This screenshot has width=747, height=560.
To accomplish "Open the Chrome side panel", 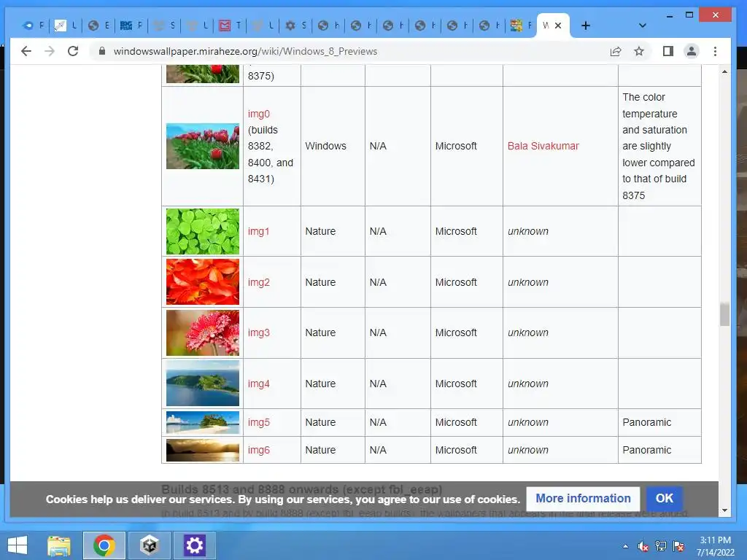I will 668,51.
